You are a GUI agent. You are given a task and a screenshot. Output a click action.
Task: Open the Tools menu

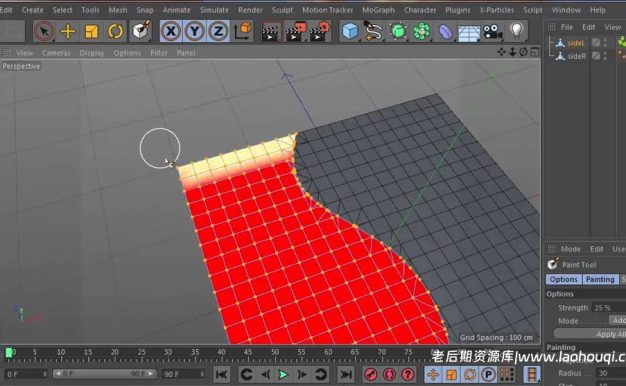click(x=90, y=10)
